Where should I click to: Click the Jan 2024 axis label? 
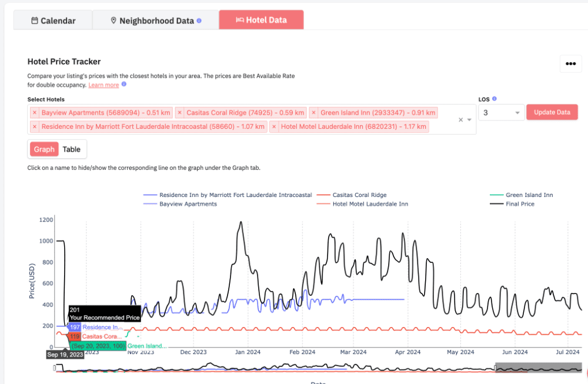248,352
